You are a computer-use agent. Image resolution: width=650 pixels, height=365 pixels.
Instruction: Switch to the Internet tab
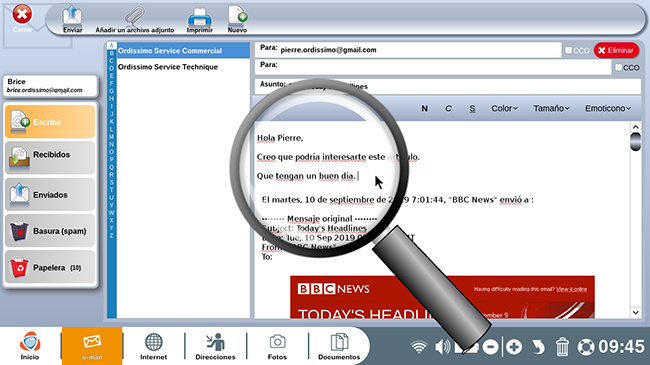pyautogui.click(x=153, y=346)
